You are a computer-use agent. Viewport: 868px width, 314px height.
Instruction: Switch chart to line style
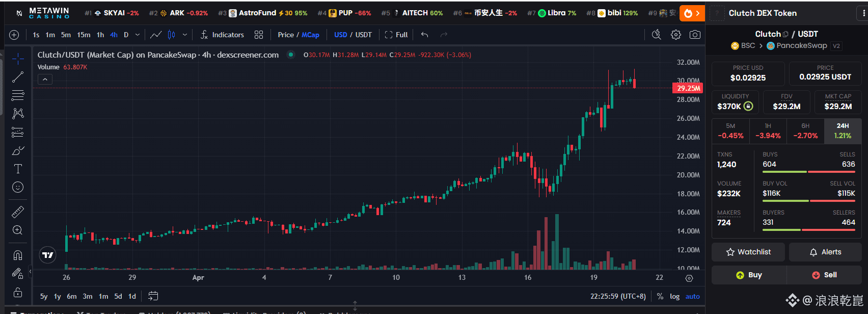pos(156,35)
